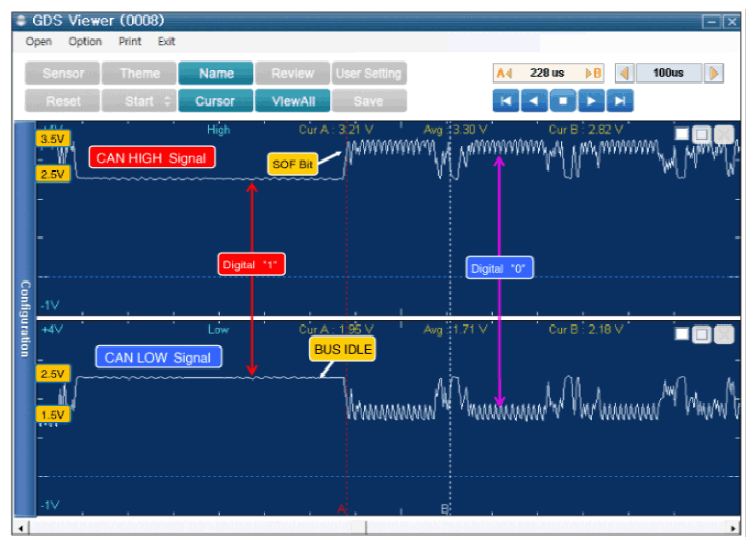This screenshot has height=546, width=755.
Task: Click the ViewAll button
Action: pos(292,101)
